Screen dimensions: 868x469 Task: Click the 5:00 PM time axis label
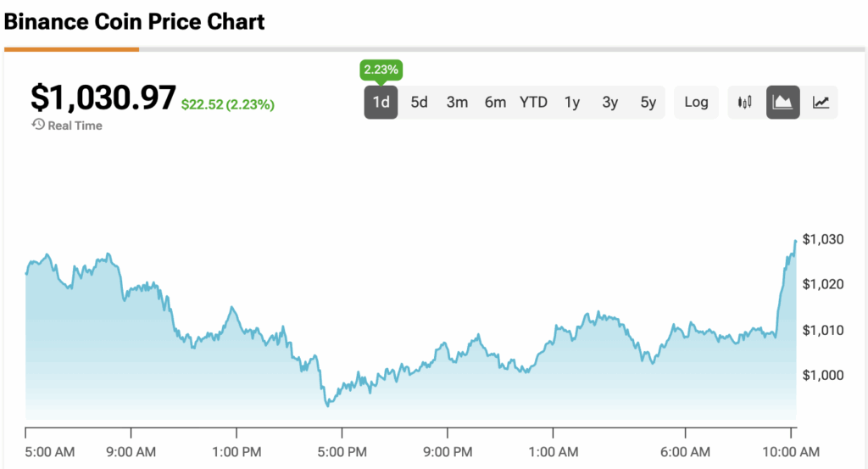click(x=342, y=452)
